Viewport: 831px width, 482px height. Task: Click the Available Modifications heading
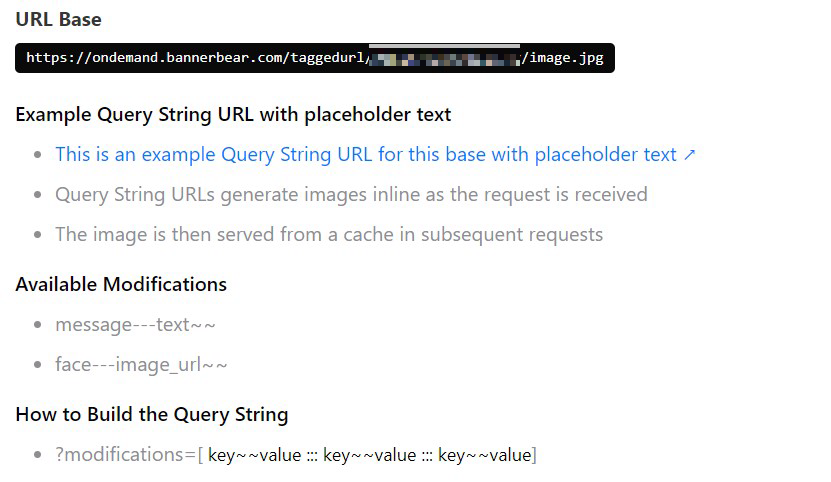point(121,284)
